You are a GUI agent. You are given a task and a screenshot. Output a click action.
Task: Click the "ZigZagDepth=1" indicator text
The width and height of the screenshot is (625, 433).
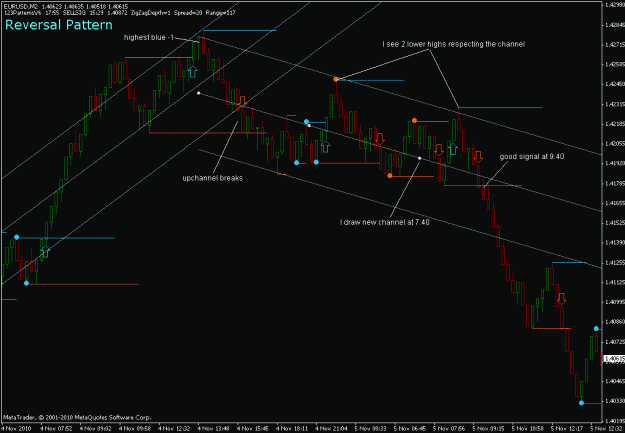coord(151,13)
